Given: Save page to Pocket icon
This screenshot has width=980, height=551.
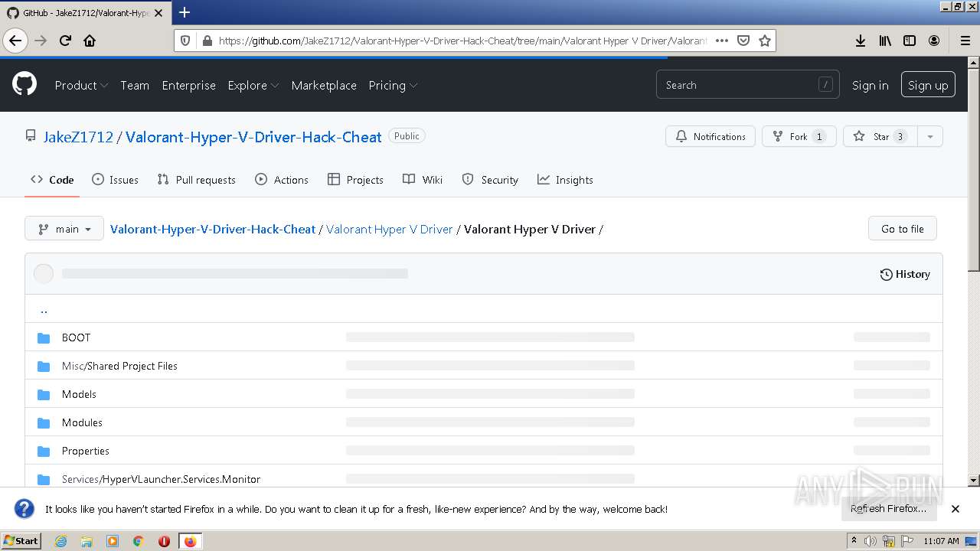Looking at the screenshot, I should [x=743, y=41].
